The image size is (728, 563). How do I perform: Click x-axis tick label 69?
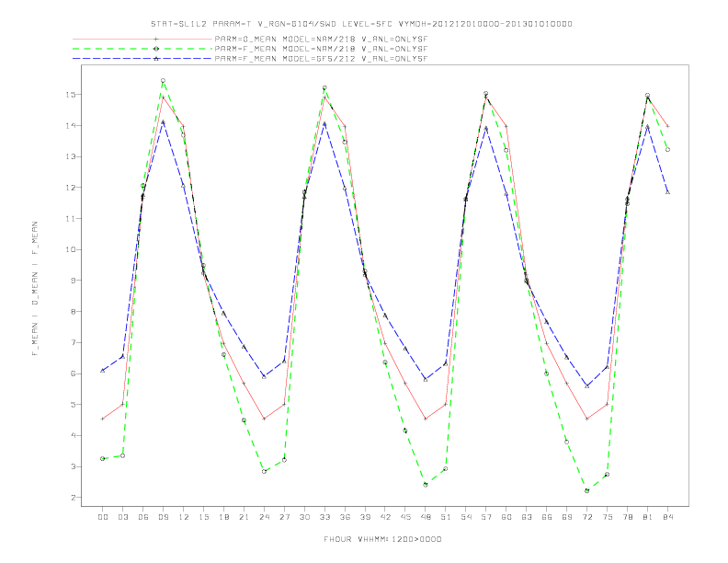coord(567,517)
